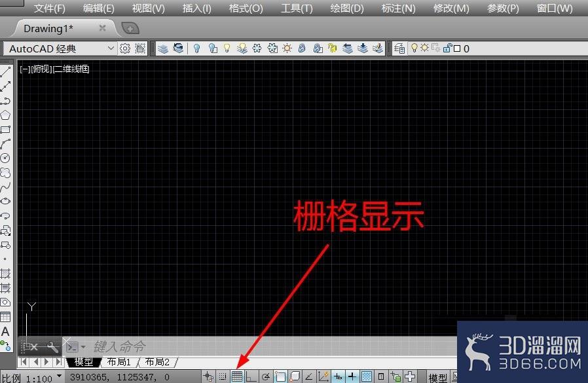Open the 视图(V) menu
The width and height of the screenshot is (588, 383).
[149, 9]
